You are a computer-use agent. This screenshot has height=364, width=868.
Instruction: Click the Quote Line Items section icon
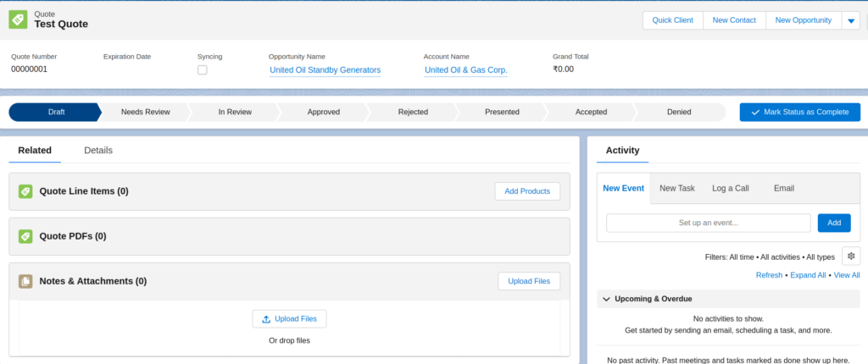pyautogui.click(x=25, y=191)
